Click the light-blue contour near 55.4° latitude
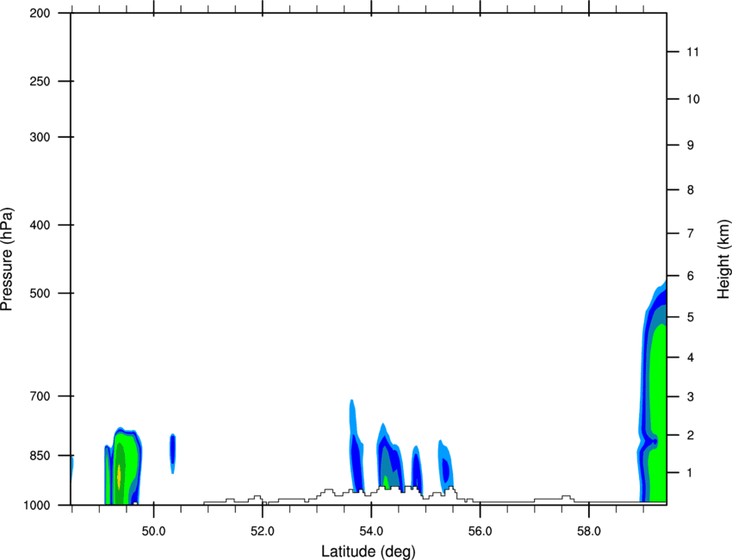 [445, 467]
